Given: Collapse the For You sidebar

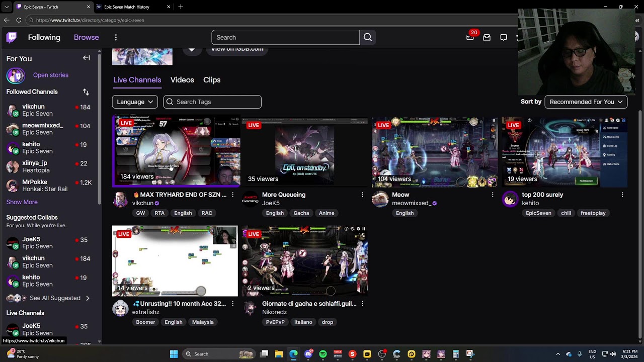Looking at the screenshot, I should tap(86, 58).
